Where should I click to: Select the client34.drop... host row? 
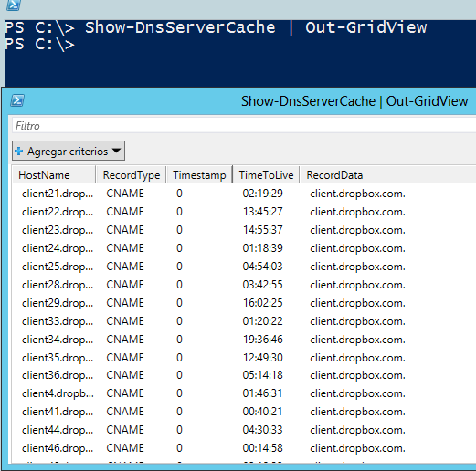click(244, 340)
